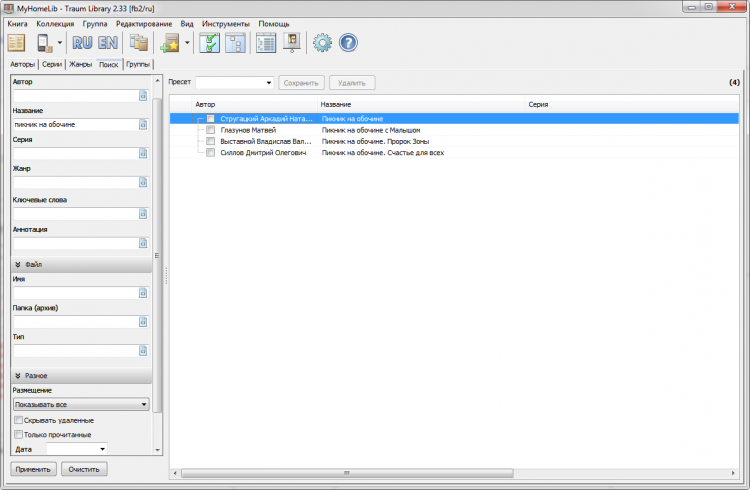Click the Серия search input field

(x=76, y=154)
